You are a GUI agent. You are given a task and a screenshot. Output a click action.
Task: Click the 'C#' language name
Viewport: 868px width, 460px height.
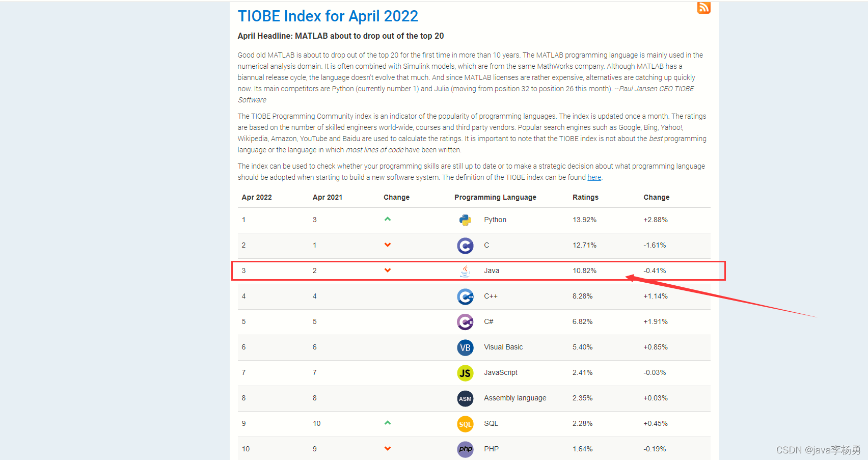pos(489,321)
